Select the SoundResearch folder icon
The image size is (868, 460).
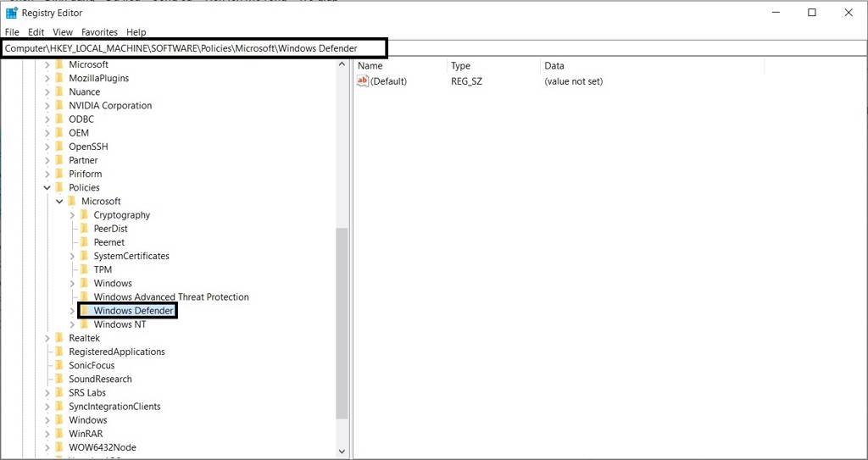click(60, 380)
